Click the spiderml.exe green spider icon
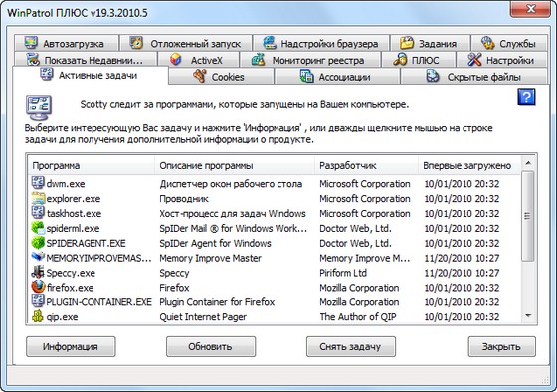 [38, 228]
